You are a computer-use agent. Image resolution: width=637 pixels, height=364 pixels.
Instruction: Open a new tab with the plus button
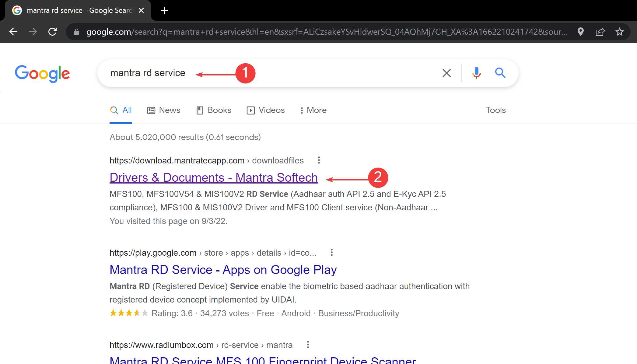[x=164, y=10]
